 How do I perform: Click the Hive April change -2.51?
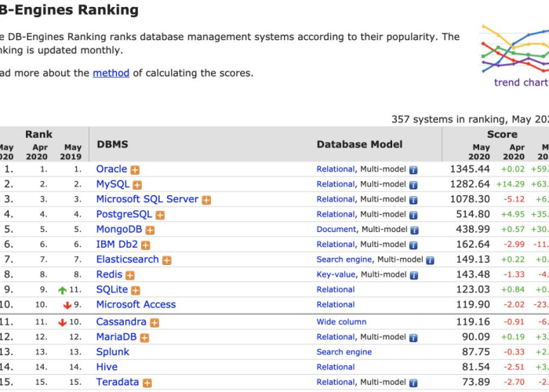514,367
